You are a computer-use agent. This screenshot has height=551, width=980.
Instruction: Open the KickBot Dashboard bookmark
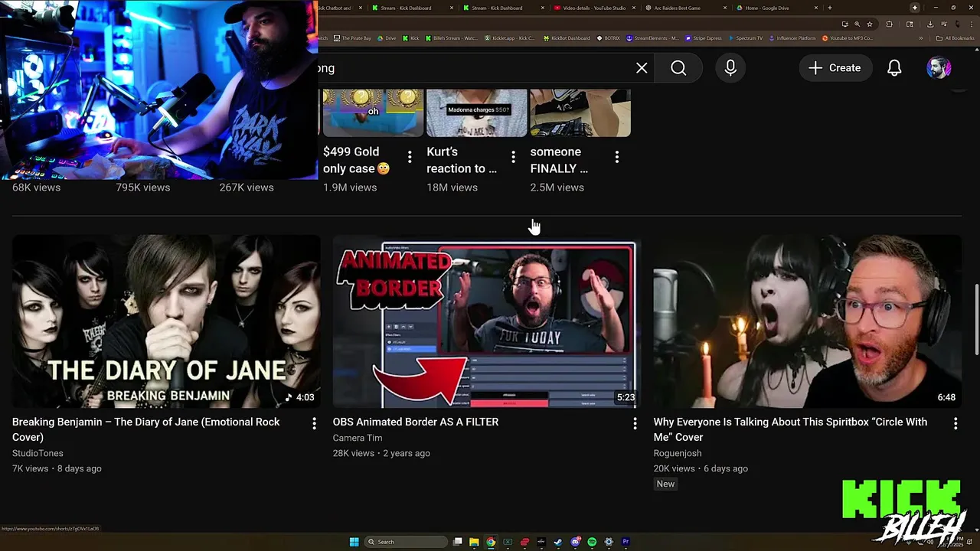(x=567, y=38)
